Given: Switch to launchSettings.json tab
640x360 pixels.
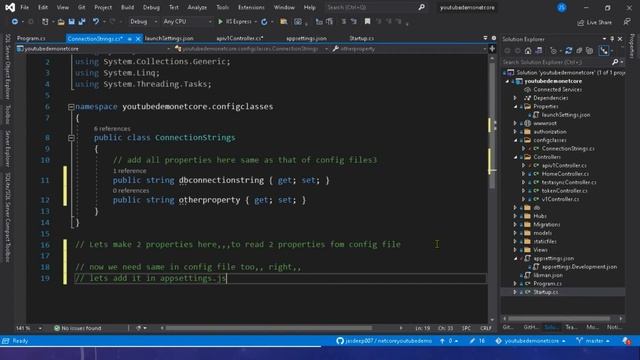Looking at the screenshot, I should pyautogui.click(x=169, y=38).
